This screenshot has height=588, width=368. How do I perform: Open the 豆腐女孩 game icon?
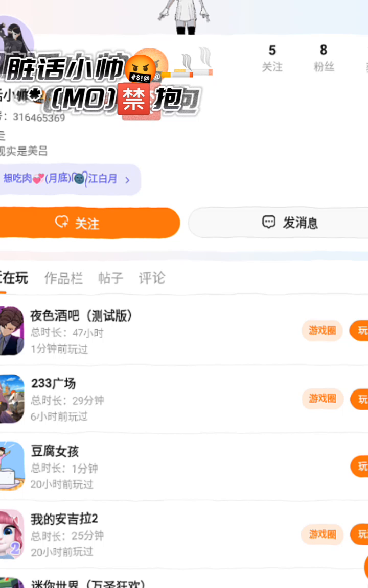point(12,466)
